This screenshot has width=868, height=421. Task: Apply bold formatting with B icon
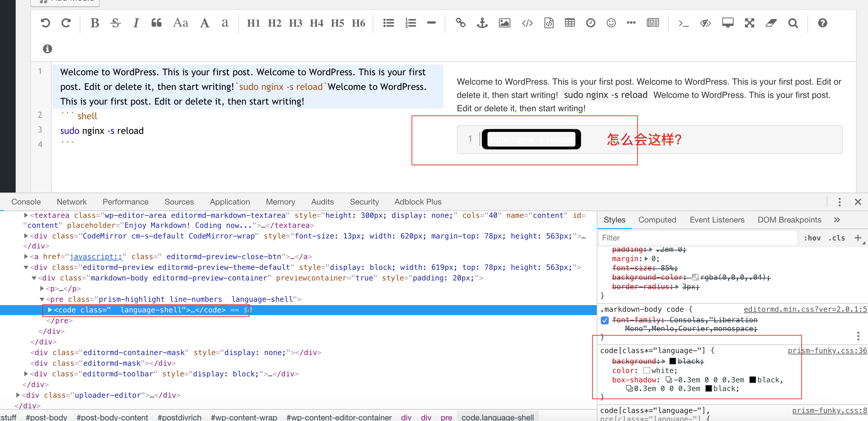95,23
